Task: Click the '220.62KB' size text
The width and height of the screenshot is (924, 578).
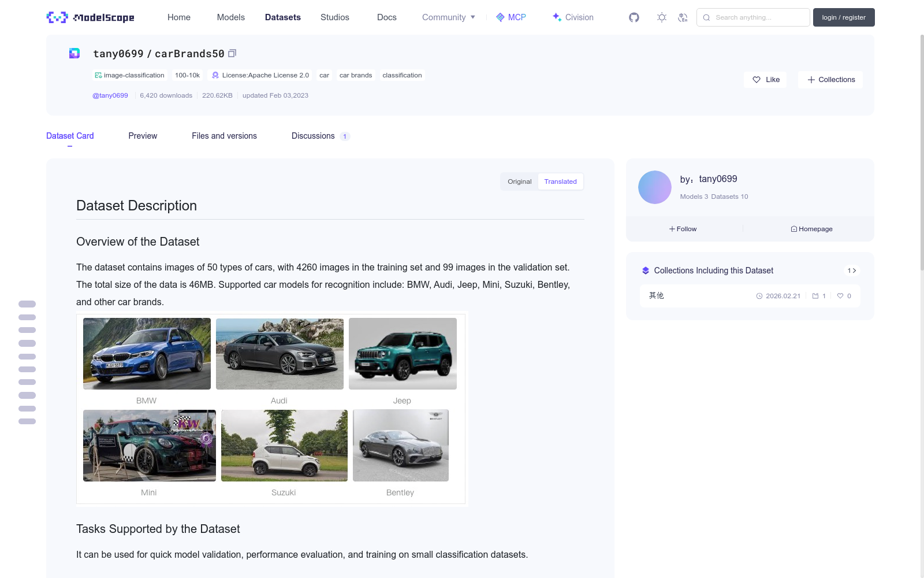Action: click(x=217, y=95)
